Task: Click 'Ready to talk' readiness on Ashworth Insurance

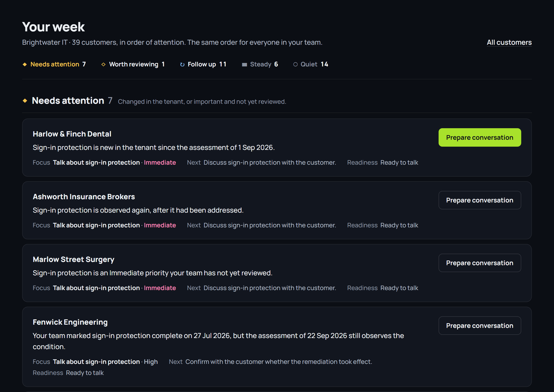Action: [x=399, y=225]
